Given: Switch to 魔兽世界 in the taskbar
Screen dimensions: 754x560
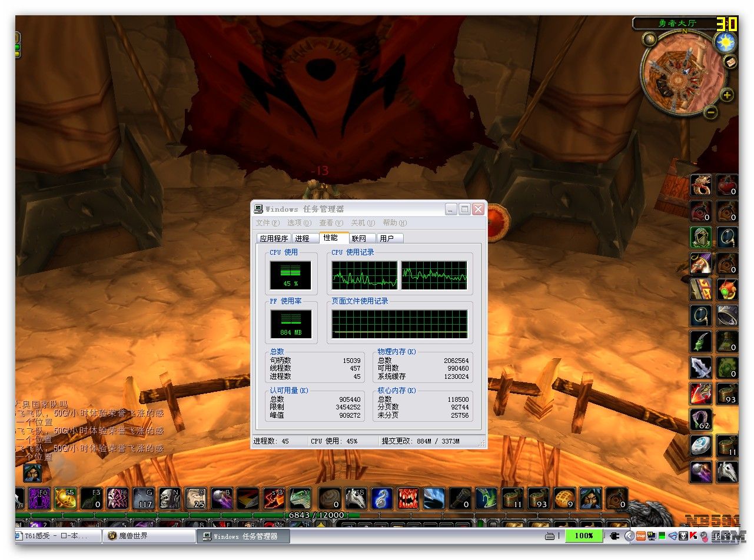Looking at the screenshot, I should 150,536.
